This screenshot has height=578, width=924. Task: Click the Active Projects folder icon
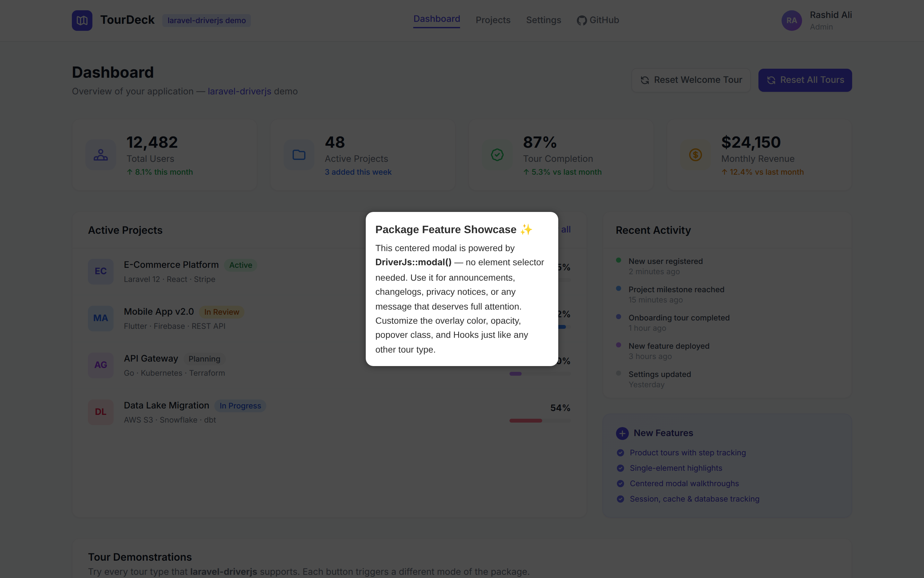(299, 155)
